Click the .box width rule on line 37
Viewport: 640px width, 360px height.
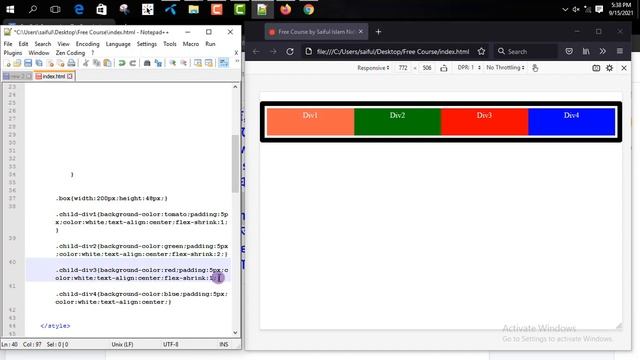[111, 198]
